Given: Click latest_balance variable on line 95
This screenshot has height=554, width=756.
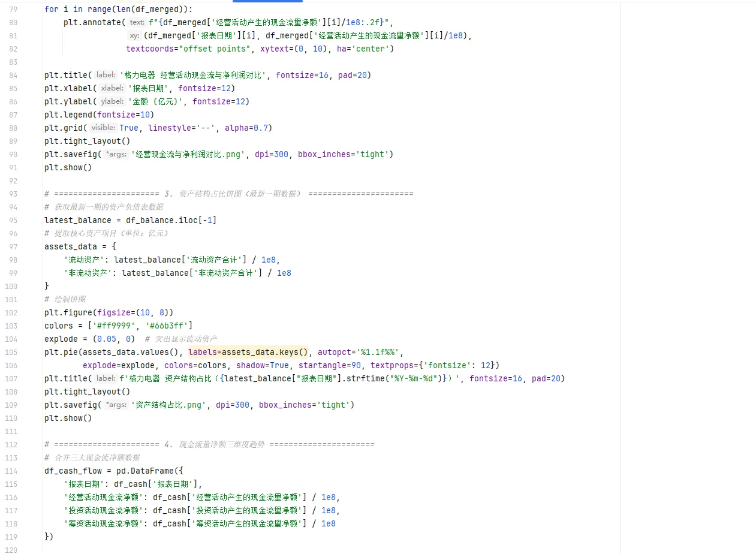Looking at the screenshot, I should pyautogui.click(x=78, y=221).
